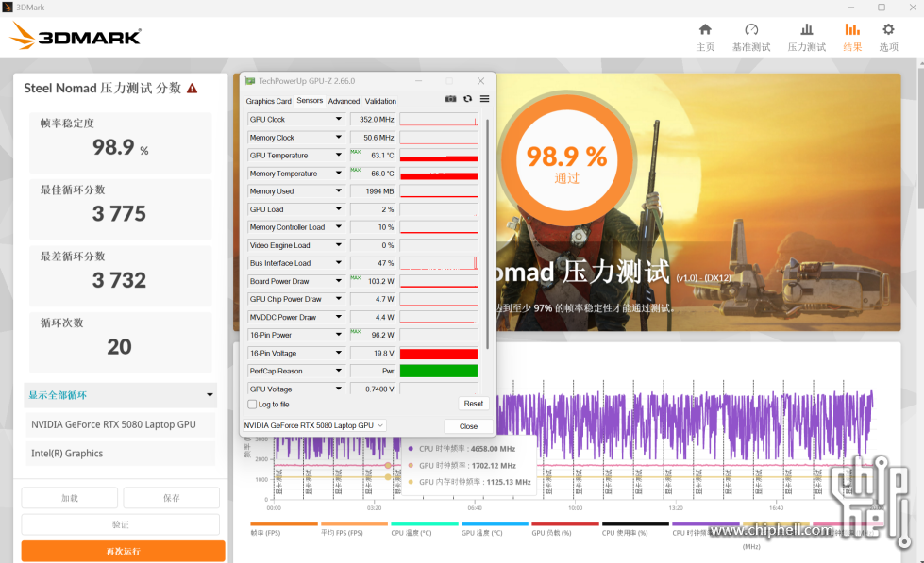Switch to the Validation tab

[380, 101]
